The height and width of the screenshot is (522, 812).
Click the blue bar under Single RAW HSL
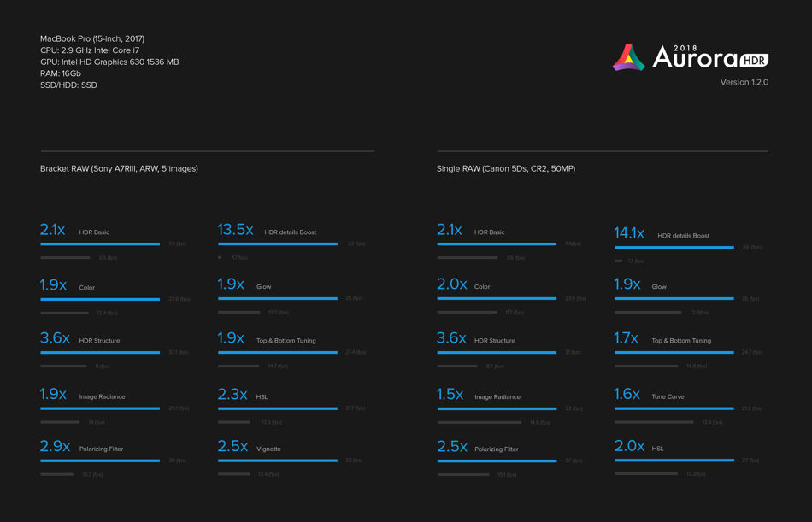pos(674,460)
